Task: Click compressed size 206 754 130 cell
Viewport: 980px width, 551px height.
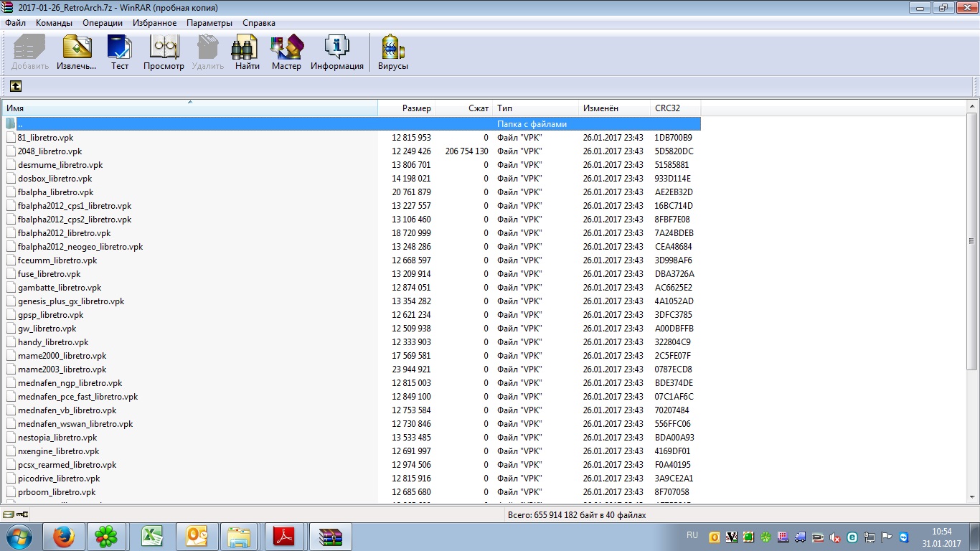Action: [466, 151]
